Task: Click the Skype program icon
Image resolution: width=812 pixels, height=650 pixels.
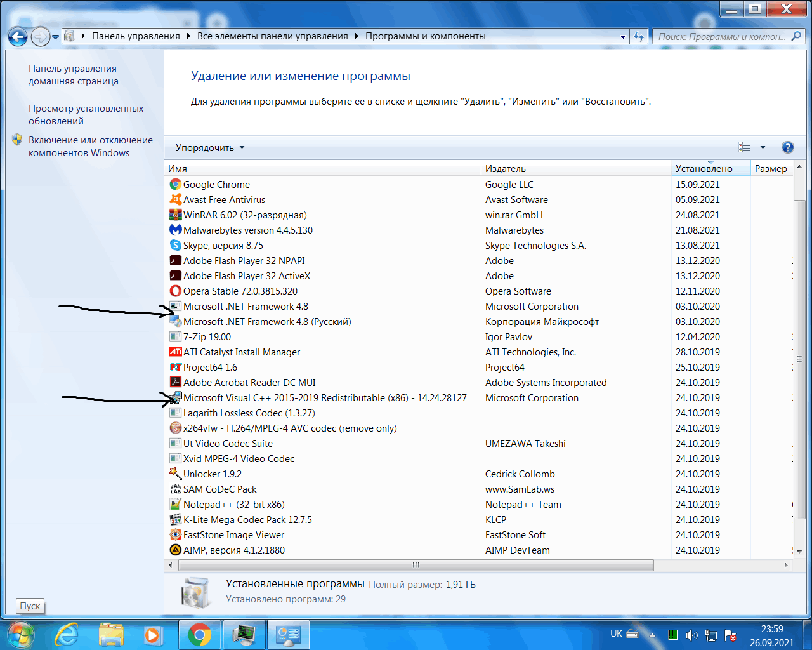Action: coord(176,245)
